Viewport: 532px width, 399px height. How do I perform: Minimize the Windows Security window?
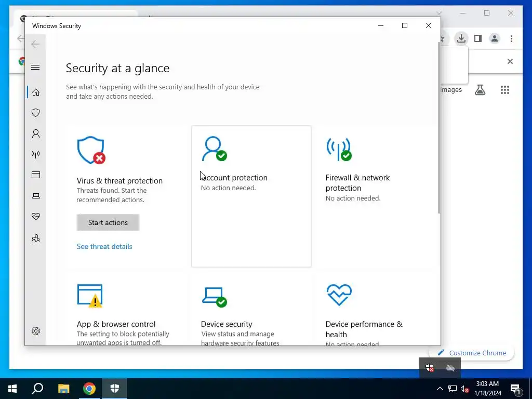381,26
